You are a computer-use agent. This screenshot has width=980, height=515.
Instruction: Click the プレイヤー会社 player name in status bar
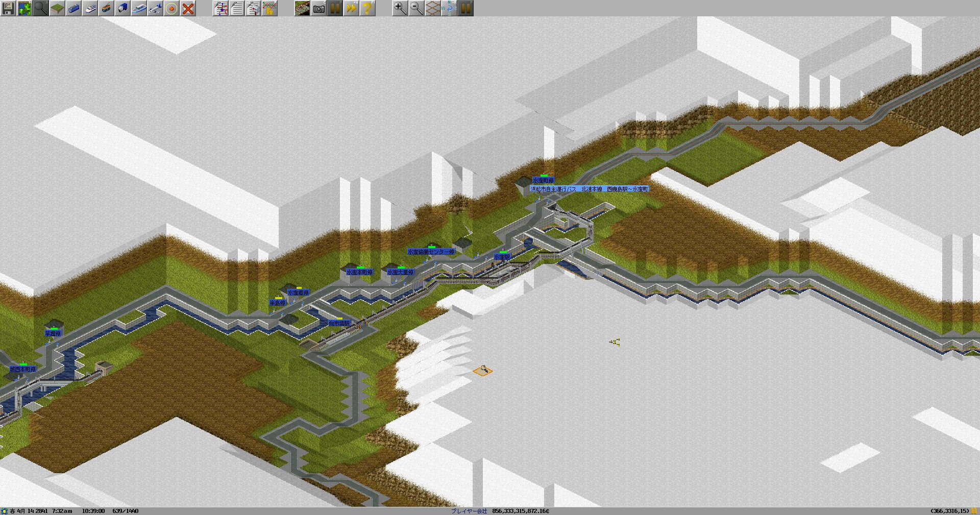click(x=469, y=511)
